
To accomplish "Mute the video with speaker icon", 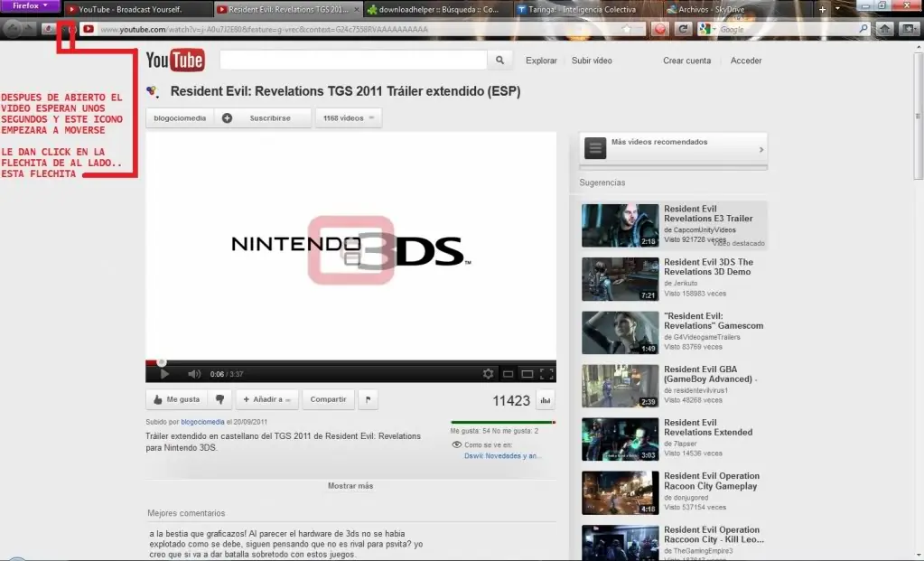I will [x=194, y=374].
